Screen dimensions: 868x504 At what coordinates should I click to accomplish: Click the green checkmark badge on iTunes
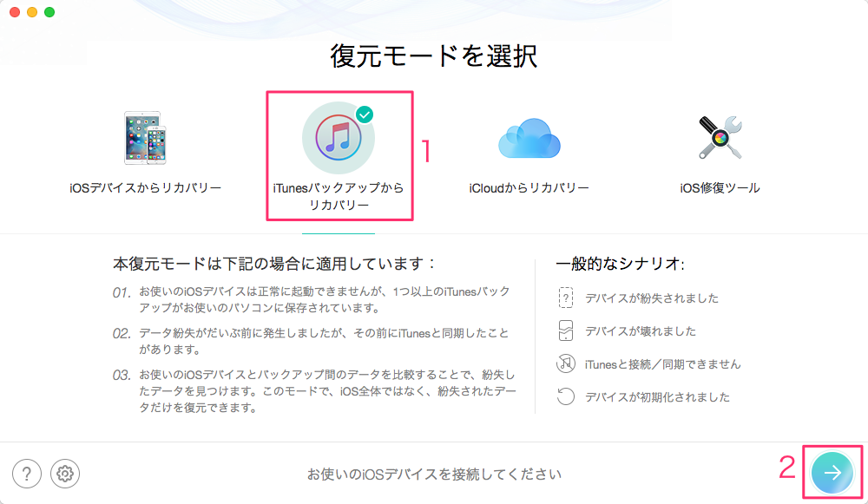[365, 115]
